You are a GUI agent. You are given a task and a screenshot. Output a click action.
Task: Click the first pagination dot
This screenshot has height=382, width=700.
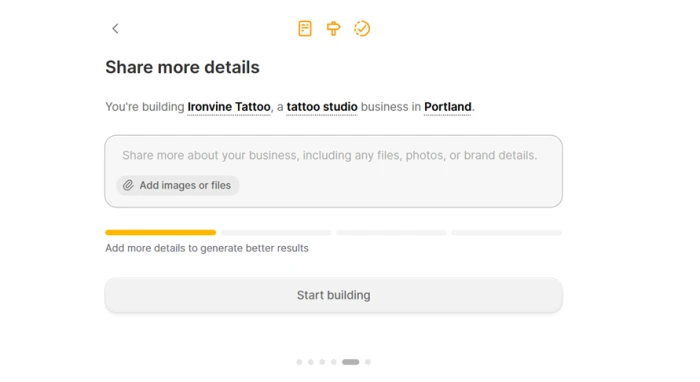point(299,362)
